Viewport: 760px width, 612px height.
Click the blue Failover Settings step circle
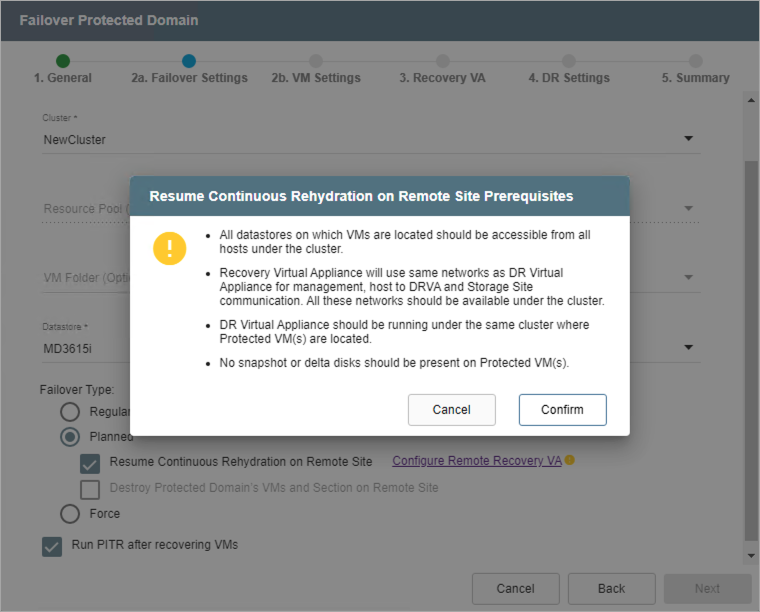(189, 61)
